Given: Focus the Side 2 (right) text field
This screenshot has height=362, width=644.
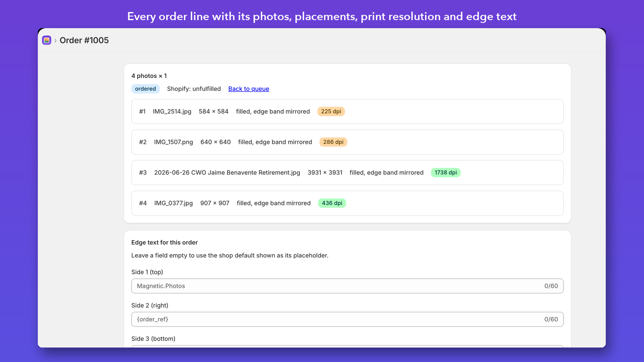Looking at the screenshot, I should (x=347, y=319).
